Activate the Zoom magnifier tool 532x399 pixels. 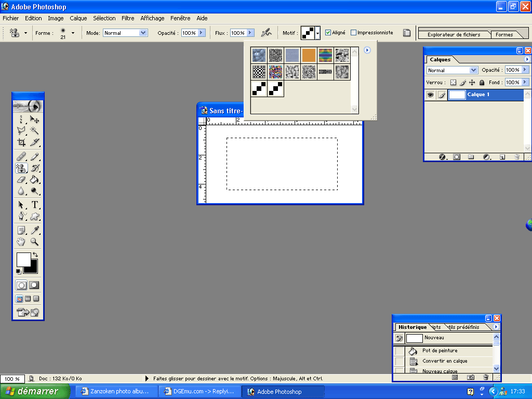(x=35, y=242)
